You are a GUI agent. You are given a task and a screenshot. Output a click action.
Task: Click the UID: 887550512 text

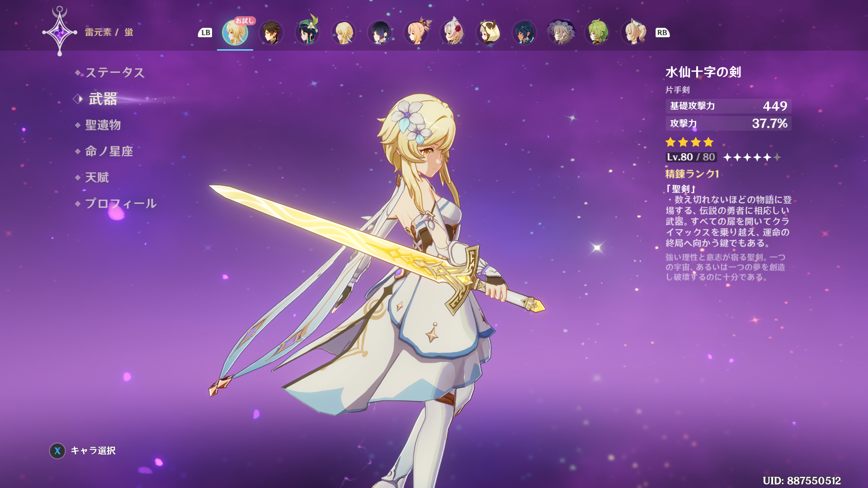pyautogui.click(x=802, y=481)
